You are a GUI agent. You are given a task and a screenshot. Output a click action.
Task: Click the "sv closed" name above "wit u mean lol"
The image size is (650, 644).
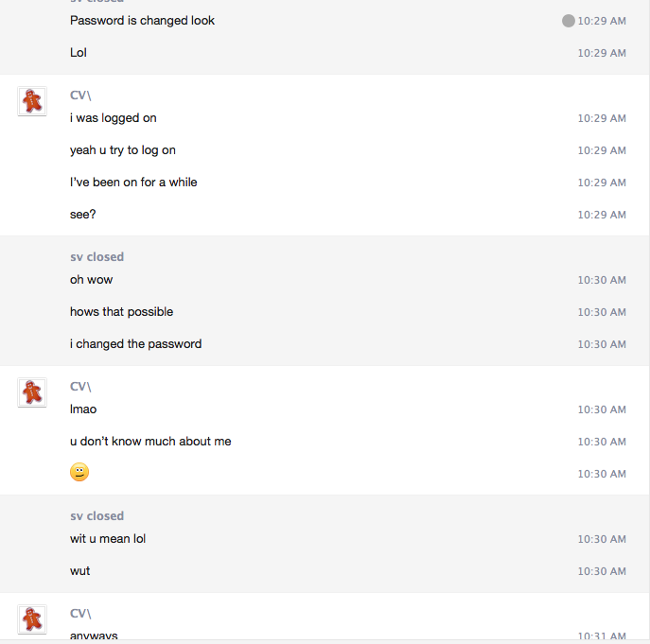pyautogui.click(x=97, y=516)
